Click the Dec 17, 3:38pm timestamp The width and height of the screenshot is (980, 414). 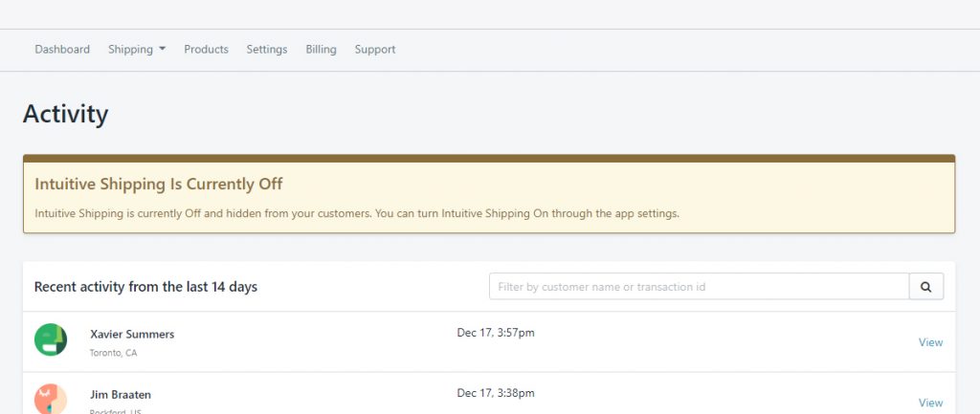(496, 393)
